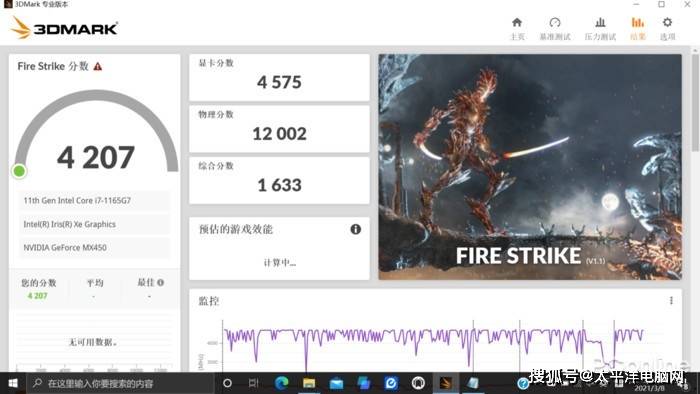Click the estimated game performance info icon
The width and height of the screenshot is (700, 394).
[x=355, y=229]
